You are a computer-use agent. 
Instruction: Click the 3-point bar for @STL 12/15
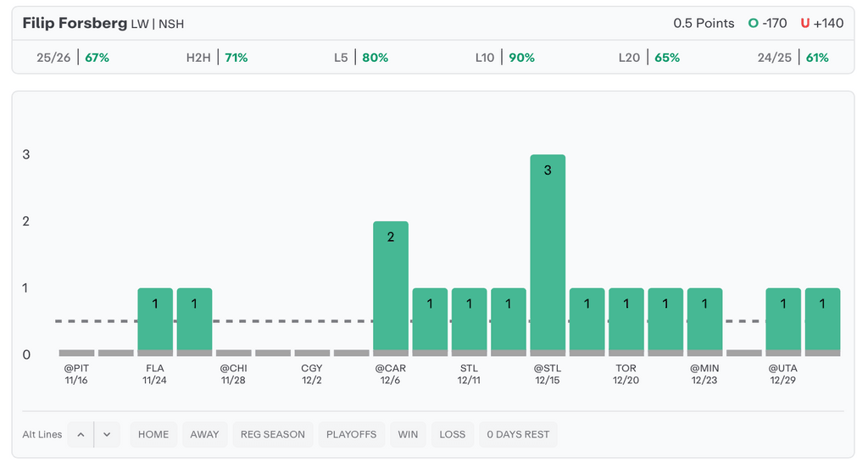coord(548,254)
